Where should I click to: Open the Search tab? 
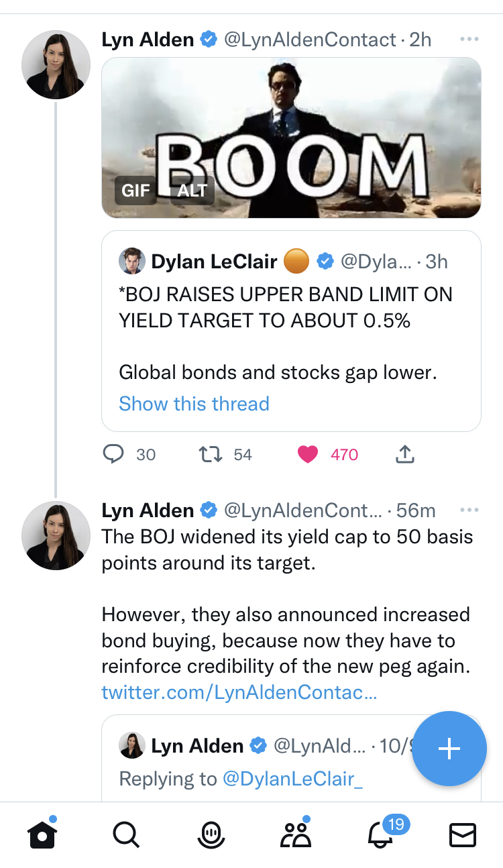[125, 835]
